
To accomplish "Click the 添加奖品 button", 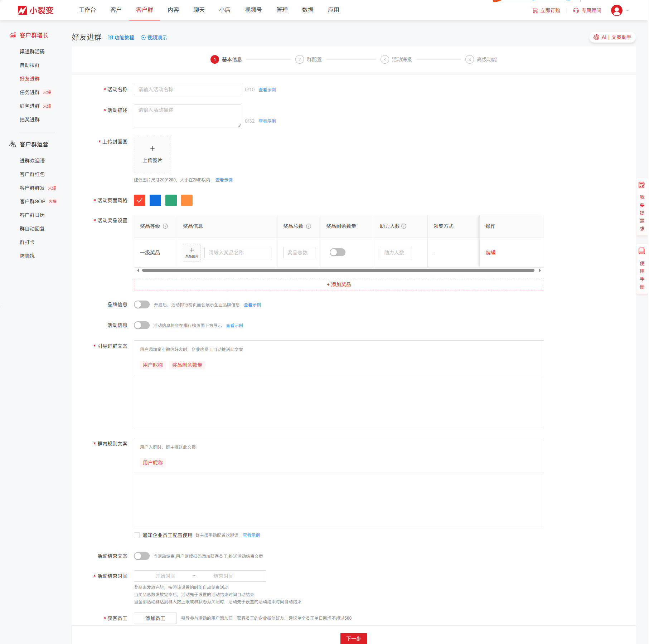I will point(339,284).
